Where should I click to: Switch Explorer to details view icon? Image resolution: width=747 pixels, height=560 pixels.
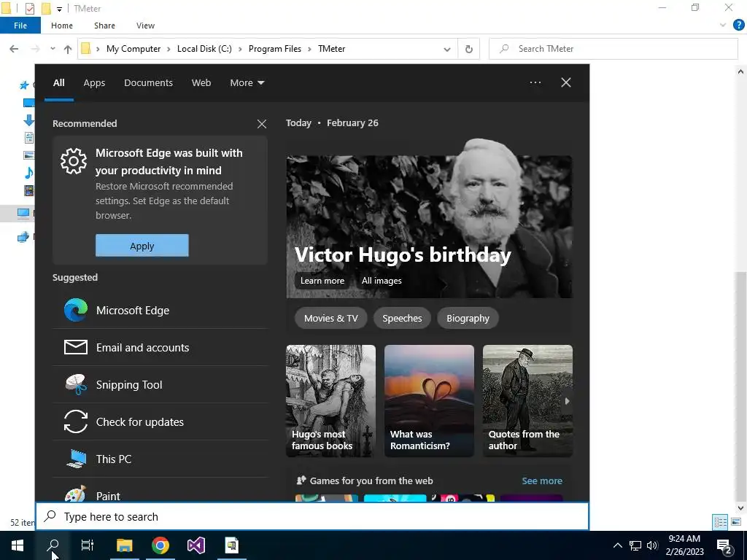(720, 522)
